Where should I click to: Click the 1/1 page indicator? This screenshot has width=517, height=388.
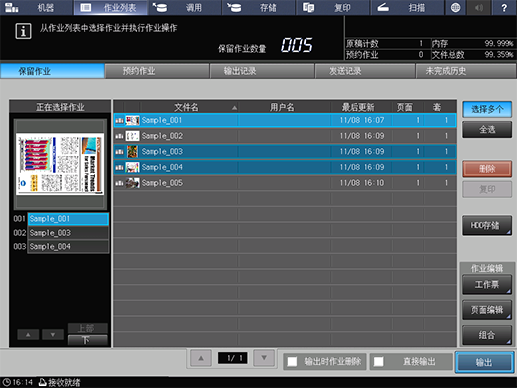coord(232,358)
